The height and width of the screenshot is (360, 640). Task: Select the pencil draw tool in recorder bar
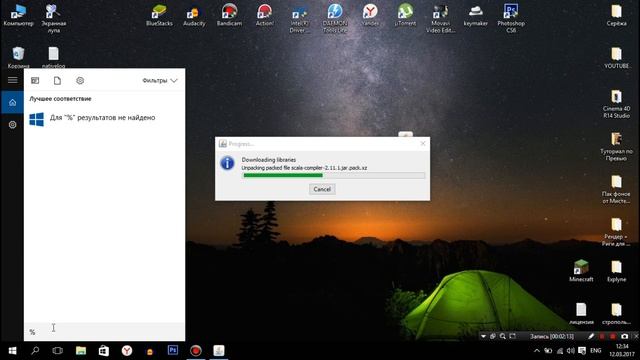[591, 336]
